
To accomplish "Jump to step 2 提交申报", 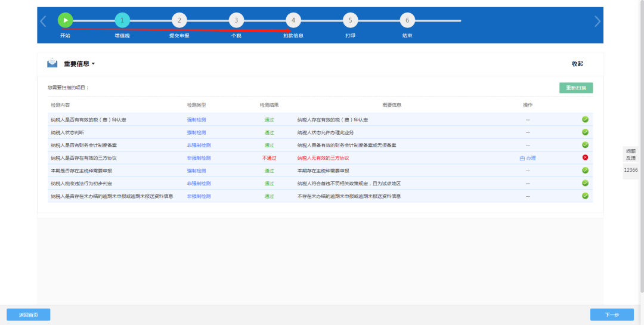I will point(179,20).
